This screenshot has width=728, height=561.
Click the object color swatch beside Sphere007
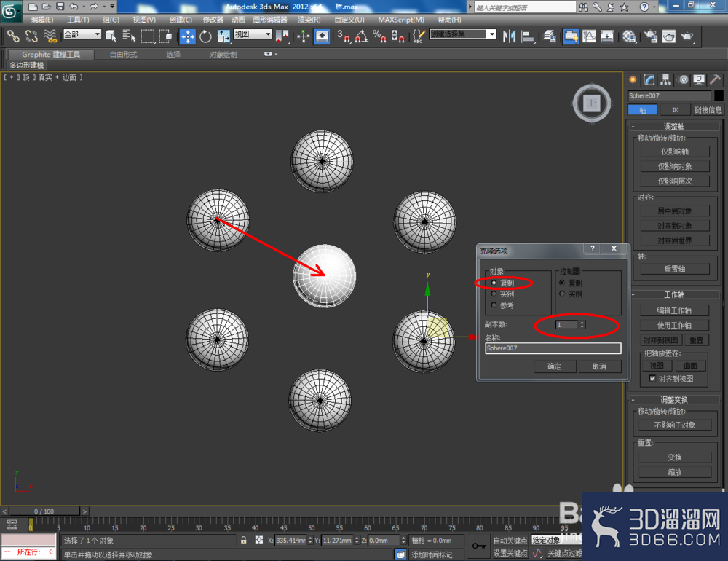719,95
